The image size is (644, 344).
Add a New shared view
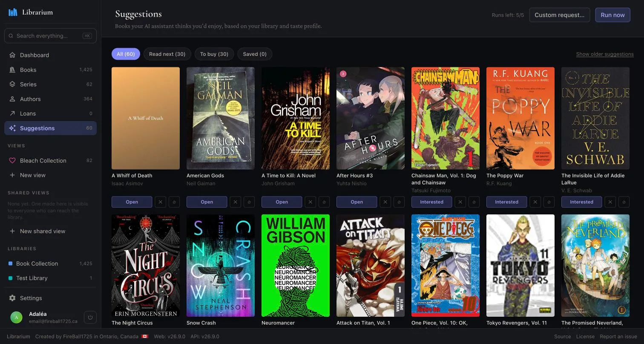[50, 231]
